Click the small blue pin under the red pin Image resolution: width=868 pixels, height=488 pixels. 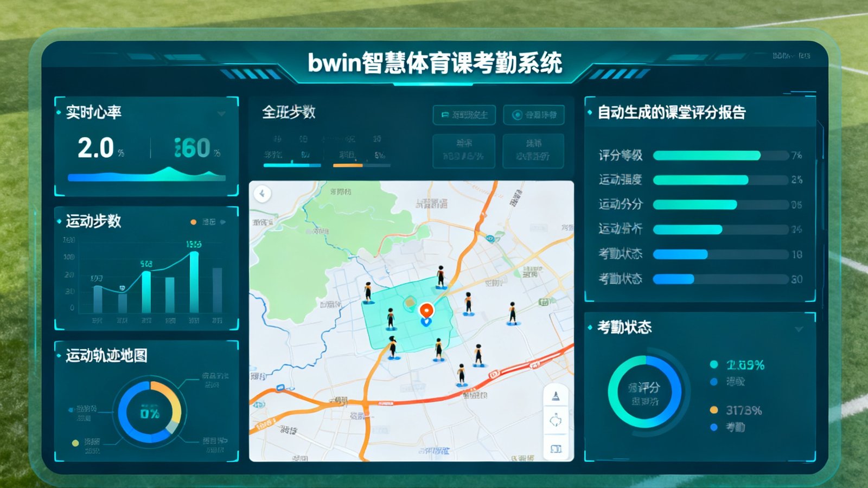(x=427, y=322)
